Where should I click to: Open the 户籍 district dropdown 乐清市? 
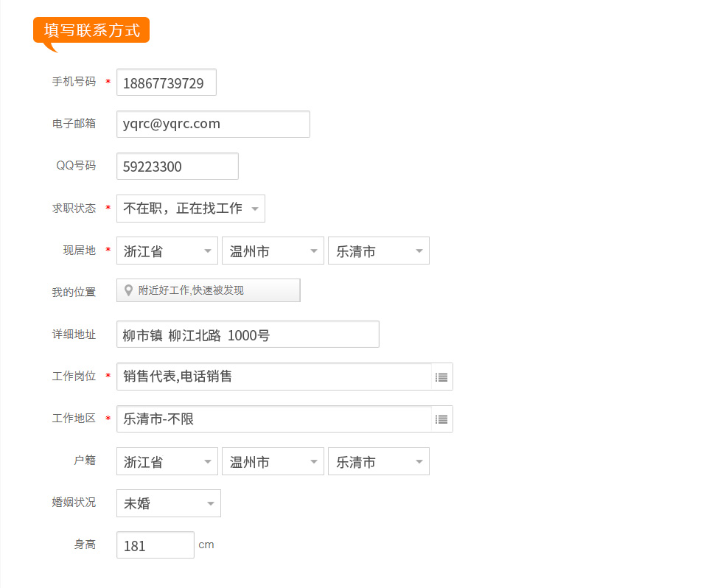[379, 461]
